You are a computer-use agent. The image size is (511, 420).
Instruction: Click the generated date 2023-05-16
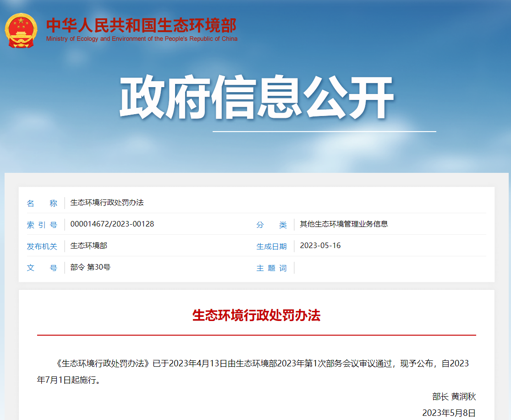tap(320, 246)
